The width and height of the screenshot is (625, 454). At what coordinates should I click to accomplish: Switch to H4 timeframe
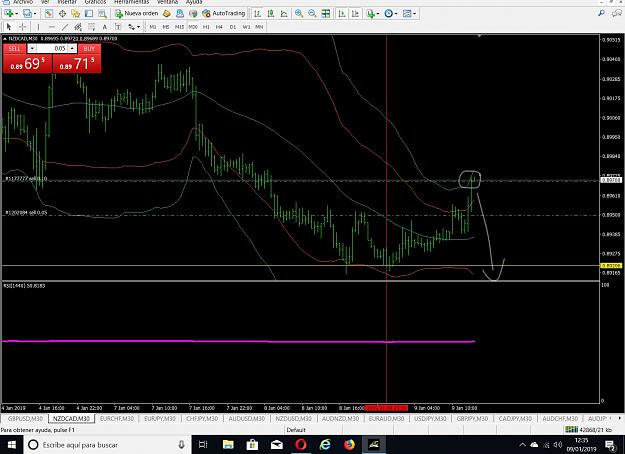pyautogui.click(x=219, y=27)
